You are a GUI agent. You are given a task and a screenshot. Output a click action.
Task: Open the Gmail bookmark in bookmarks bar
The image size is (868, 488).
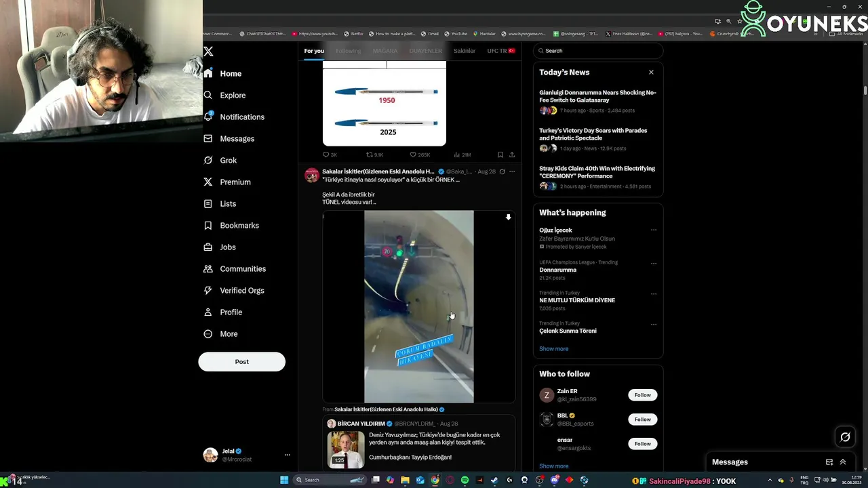[429, 34]
